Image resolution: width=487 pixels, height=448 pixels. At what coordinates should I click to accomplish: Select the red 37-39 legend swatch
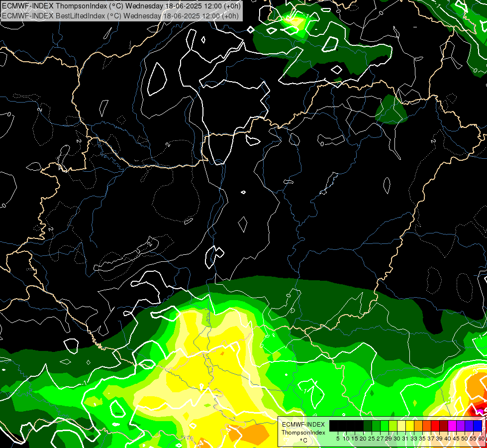(435, 426)
